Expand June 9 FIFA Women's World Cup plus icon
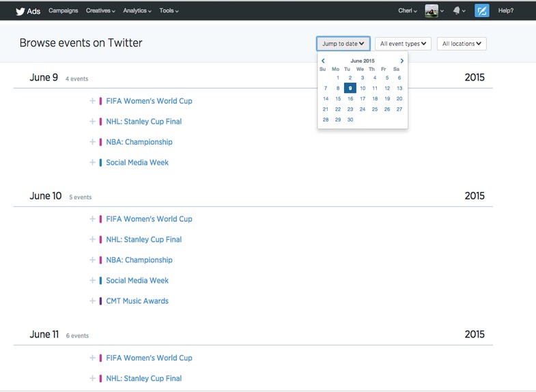Image resolution: width=536 pixels, height=392 pixels. [92, 101]
